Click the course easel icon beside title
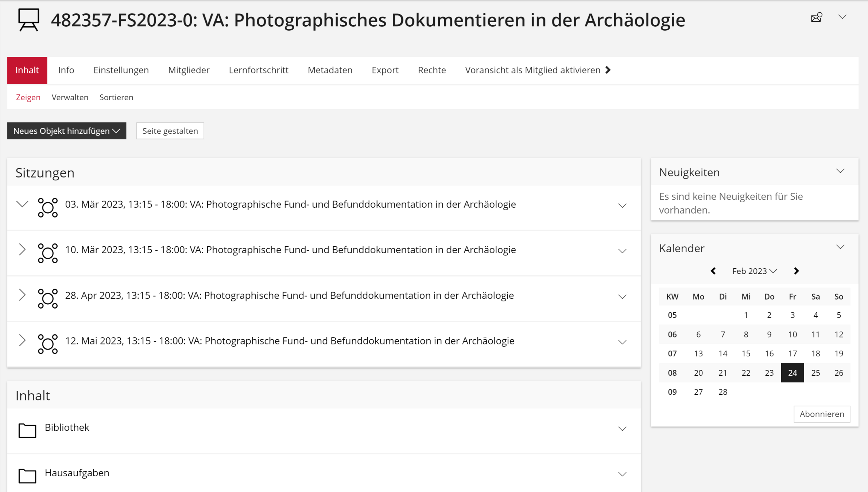 (x=28, y=20)
